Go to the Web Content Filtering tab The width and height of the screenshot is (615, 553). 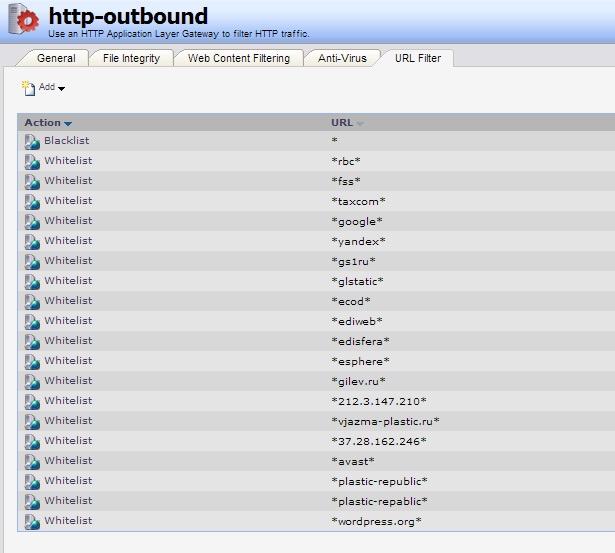(239, 58)
